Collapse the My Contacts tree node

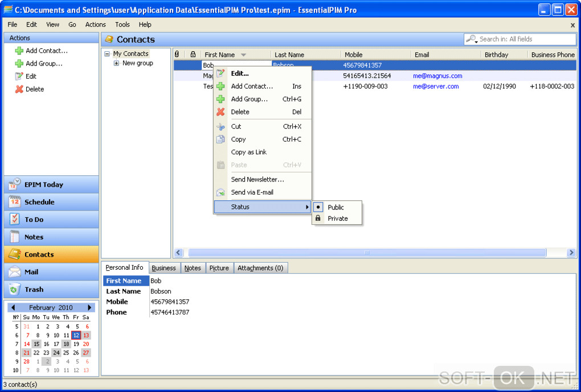[x=107, y=53]
